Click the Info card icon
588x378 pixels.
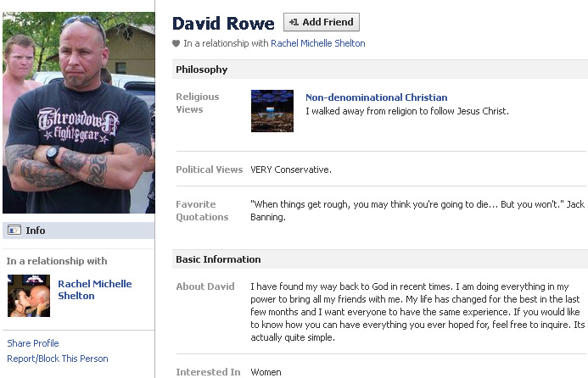click(x=14, y=230)
